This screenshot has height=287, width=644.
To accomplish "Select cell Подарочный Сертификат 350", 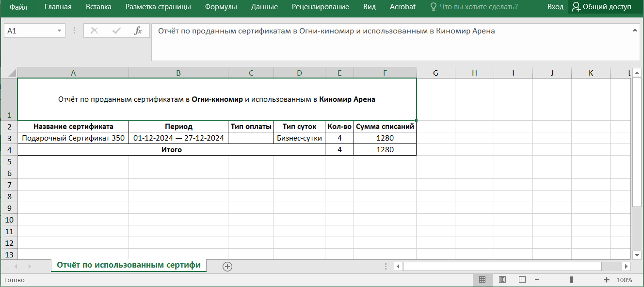I will point(73,138).
